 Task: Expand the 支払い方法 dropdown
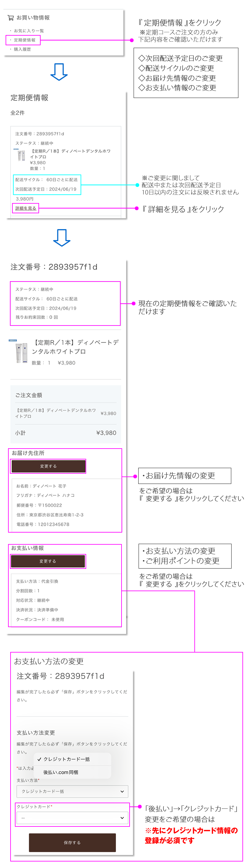click(x=72, y=791)
